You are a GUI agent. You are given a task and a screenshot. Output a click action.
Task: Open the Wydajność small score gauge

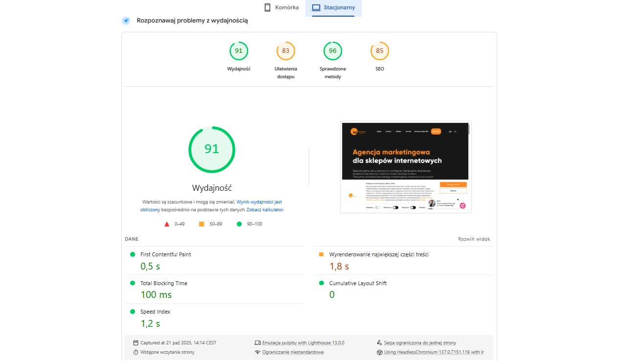[x=239, y=51]
